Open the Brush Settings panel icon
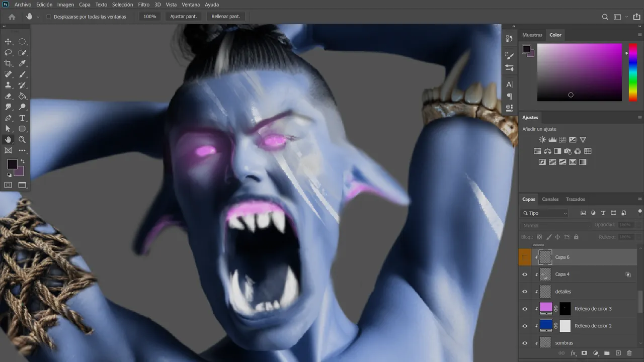 509,56
